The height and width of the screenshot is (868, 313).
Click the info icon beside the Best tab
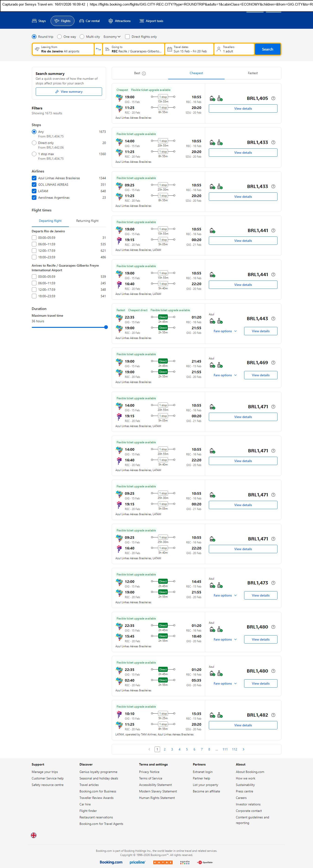pyautogui.click(x=144, y=73)
